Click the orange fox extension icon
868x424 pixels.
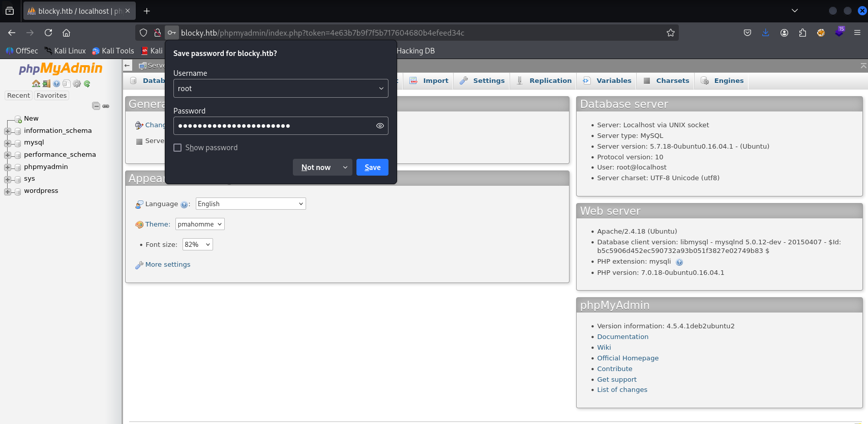point(821,33)
